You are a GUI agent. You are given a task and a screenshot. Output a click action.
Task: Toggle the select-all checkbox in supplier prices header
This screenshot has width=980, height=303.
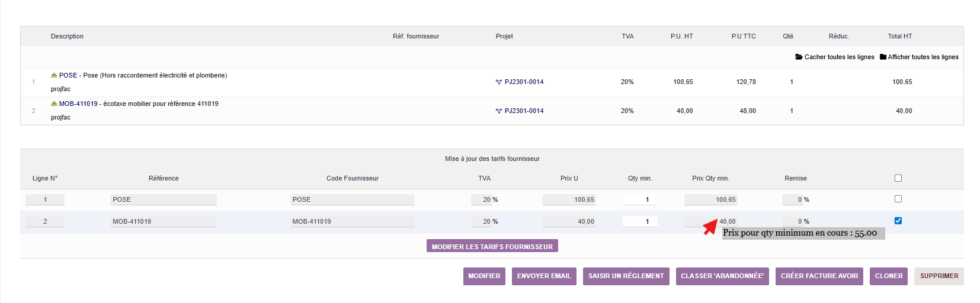point(898,178)
